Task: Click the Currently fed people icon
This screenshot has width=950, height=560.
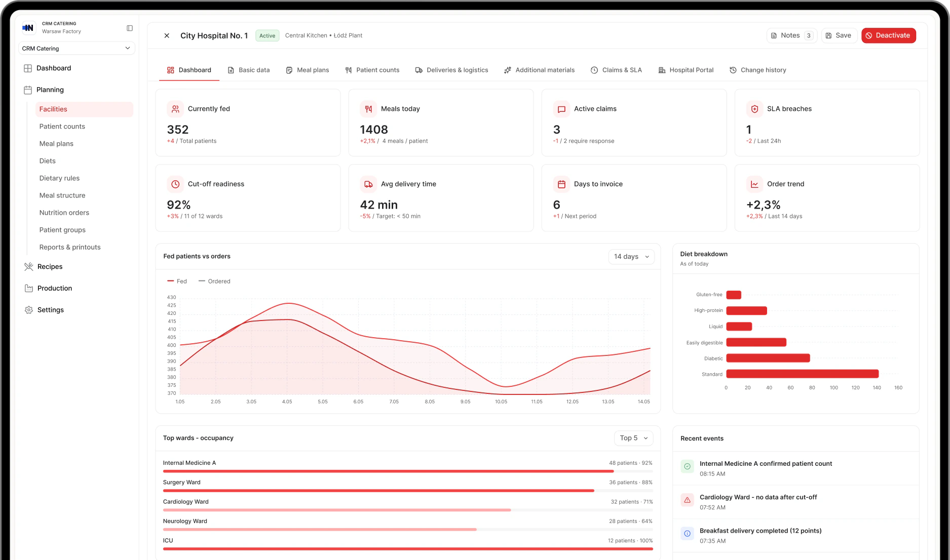Action: pyautogui.click(x=175, y=109)
